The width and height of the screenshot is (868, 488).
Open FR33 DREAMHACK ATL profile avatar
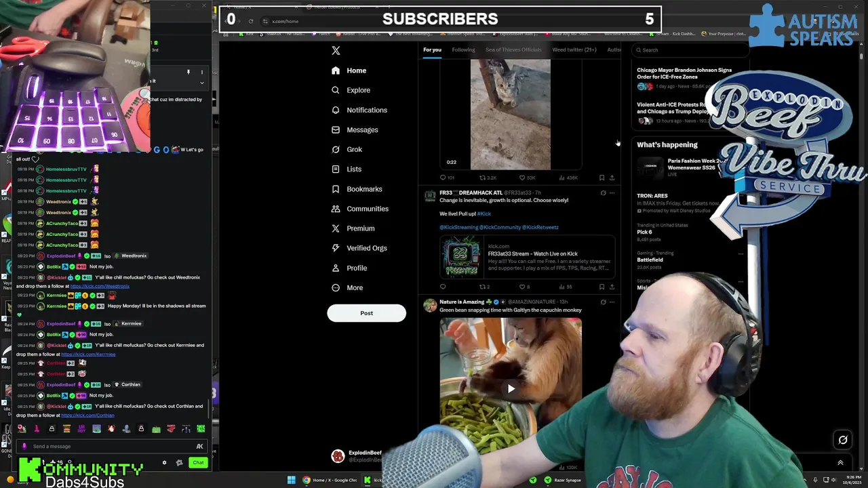(430, 197)
